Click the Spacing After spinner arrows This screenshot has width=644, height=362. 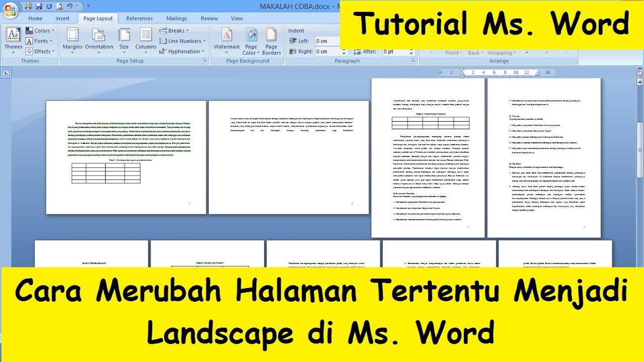pos(411,51)
